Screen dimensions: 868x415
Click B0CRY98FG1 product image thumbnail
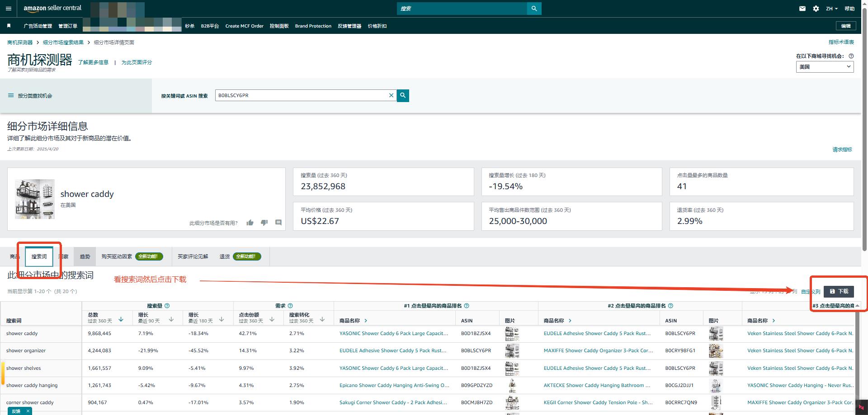pos(716,351)
